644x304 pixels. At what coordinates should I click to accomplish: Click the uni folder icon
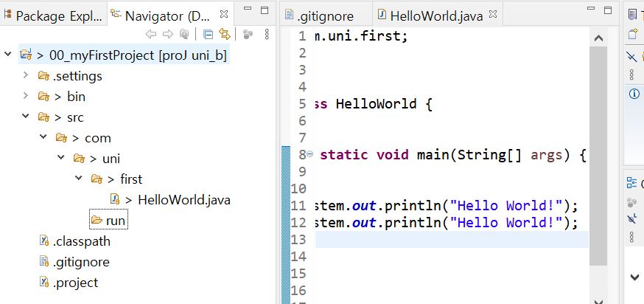click(x=79, y=158)
